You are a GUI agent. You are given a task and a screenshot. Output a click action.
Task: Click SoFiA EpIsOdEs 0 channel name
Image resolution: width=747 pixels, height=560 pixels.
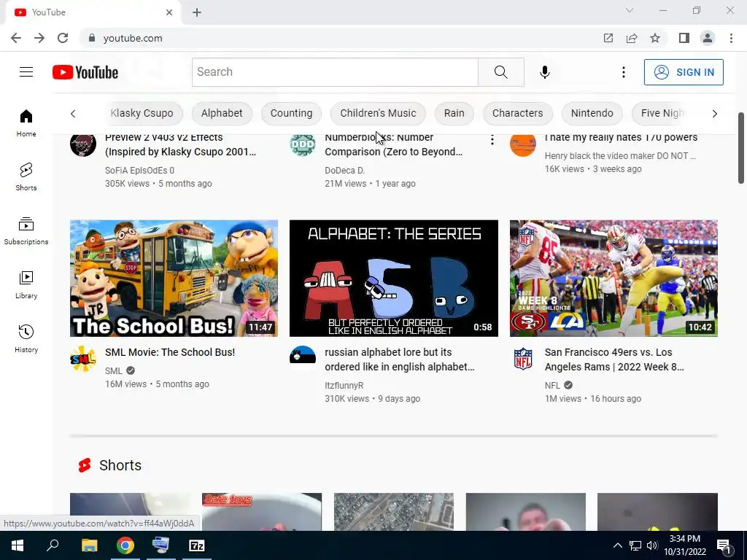(139, 170)
